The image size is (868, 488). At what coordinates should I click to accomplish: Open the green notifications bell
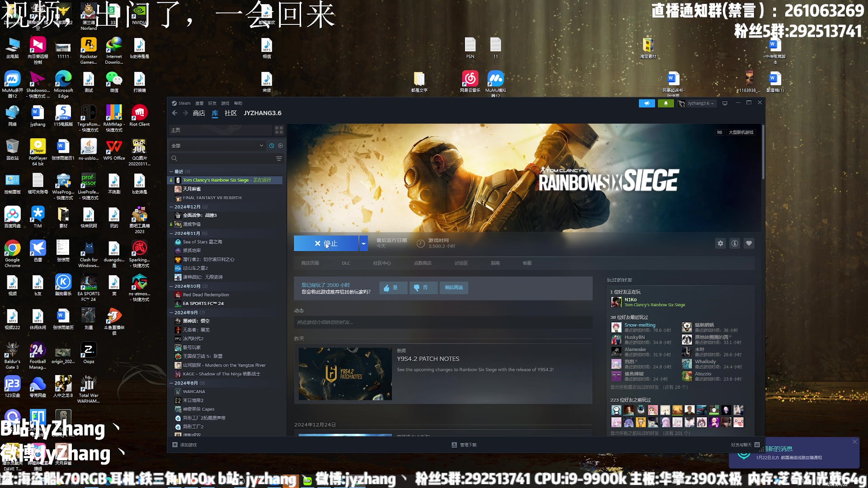click(x=665, y=103)
